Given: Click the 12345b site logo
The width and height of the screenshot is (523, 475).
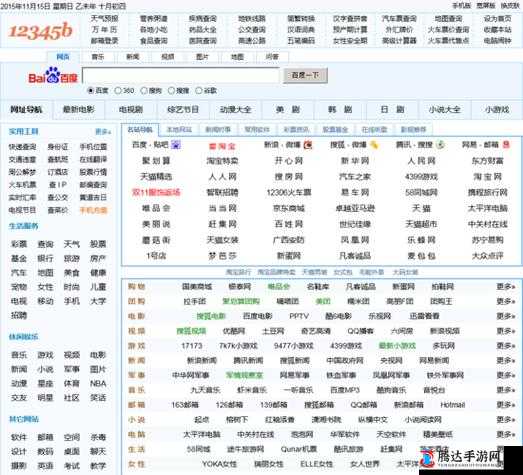Looking at the screenshot, I should click(40, 31).
